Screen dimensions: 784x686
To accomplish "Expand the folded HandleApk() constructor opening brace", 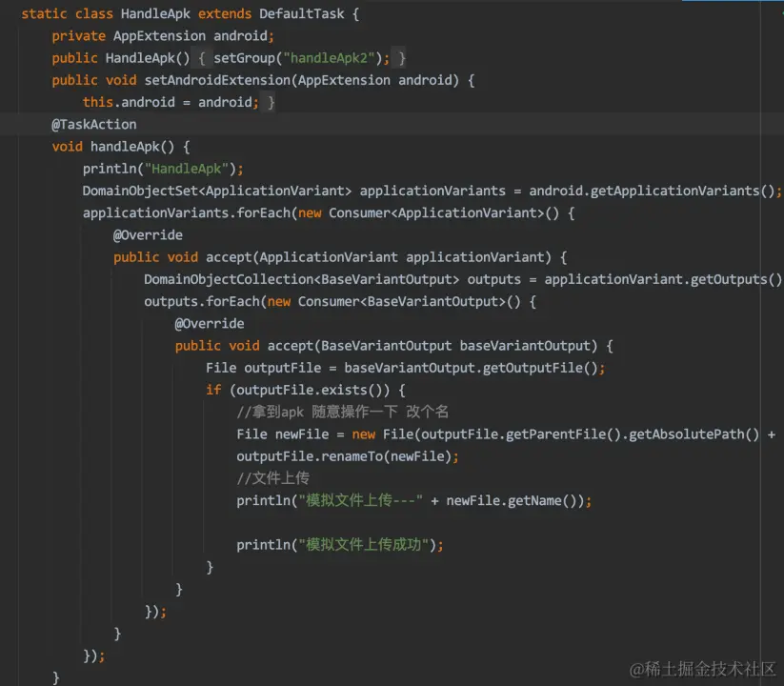I will pyautogui.click(x=202, y=58).
